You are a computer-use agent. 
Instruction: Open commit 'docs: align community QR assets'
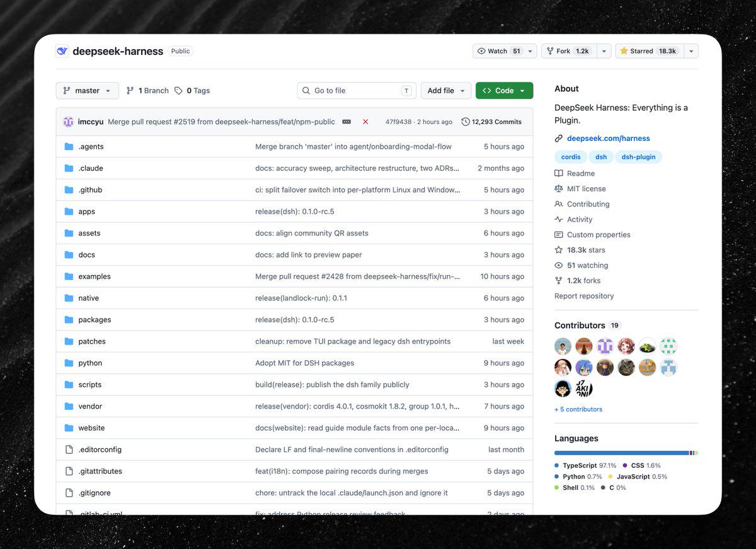pos(312,233)
